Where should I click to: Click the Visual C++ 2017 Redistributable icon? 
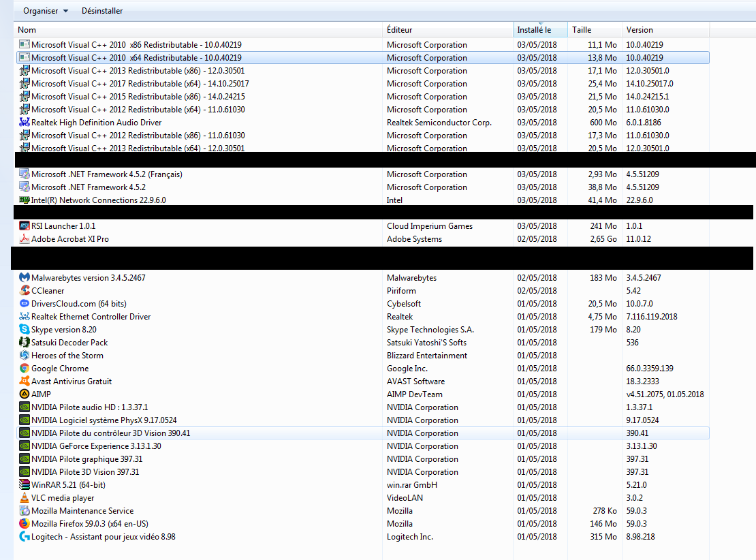click(24, 83)
